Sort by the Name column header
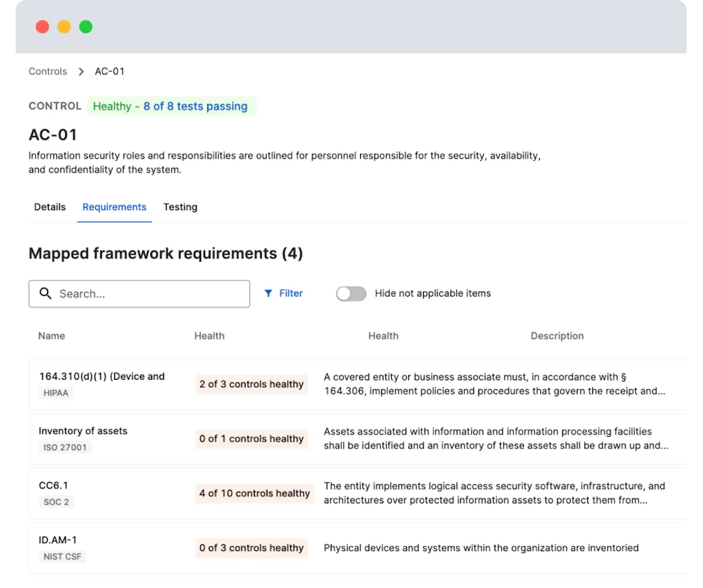The image size is (703, 588). pos(51,336)
